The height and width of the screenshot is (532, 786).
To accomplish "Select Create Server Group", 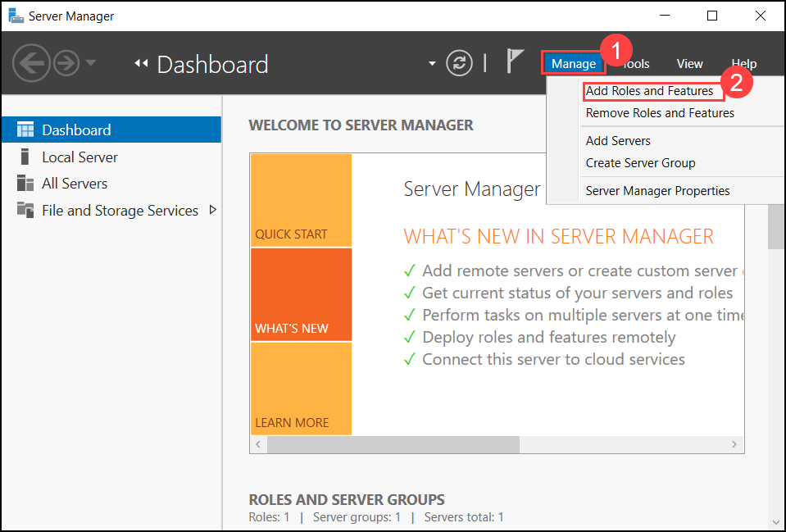I will click(x=641, y=163).
